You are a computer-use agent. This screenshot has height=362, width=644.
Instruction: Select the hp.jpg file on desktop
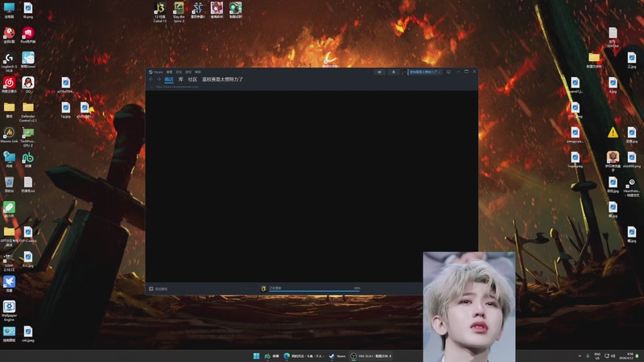pyautogui.click(x=66, y=110)
